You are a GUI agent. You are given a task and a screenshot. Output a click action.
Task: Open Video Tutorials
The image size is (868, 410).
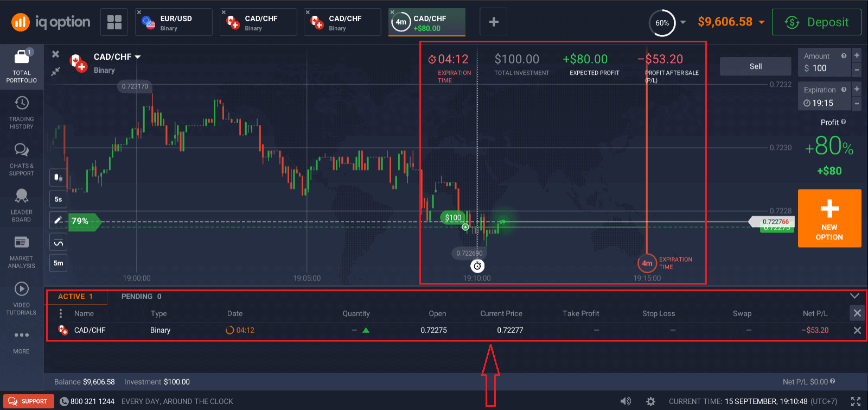click(22, 298)
